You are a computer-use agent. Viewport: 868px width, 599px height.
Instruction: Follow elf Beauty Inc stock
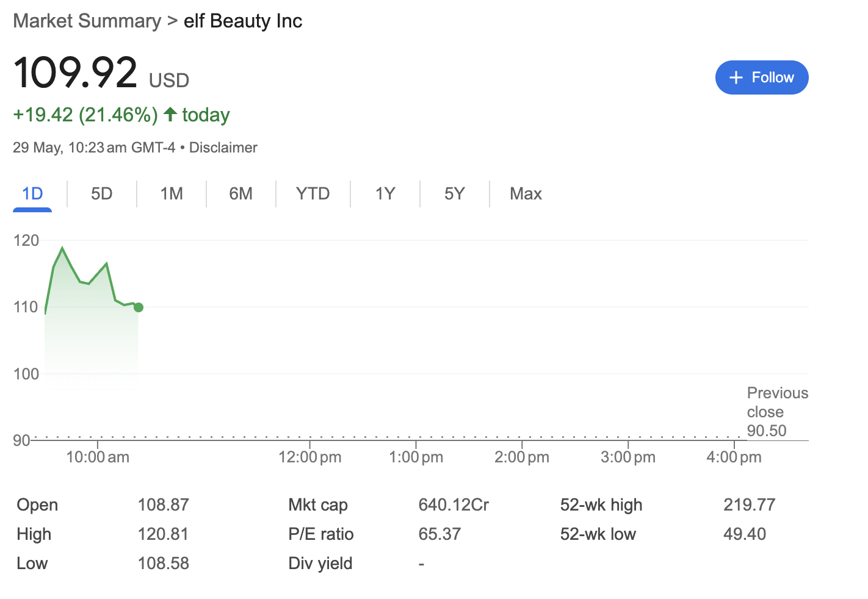click(x=762, y=77)
